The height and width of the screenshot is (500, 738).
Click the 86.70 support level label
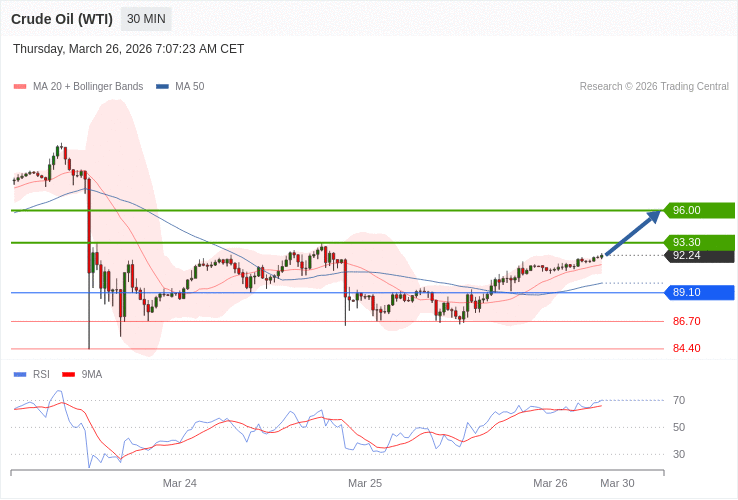click(686, 321)
